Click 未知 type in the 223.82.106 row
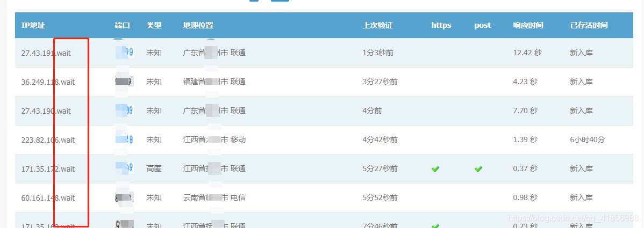This screenshot has height=228, width=644. click(154, 140)
